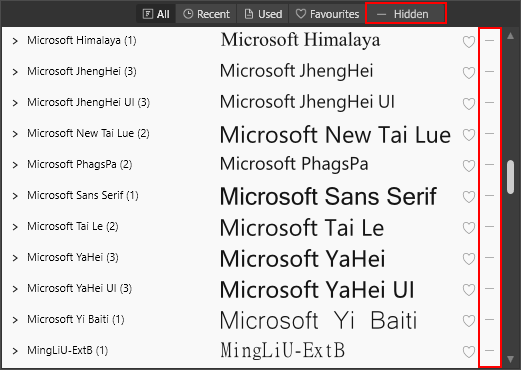Open the Recent fonts tab
Image resolution: width=521 pixels, height=370 pixels.
coord(206,14)
